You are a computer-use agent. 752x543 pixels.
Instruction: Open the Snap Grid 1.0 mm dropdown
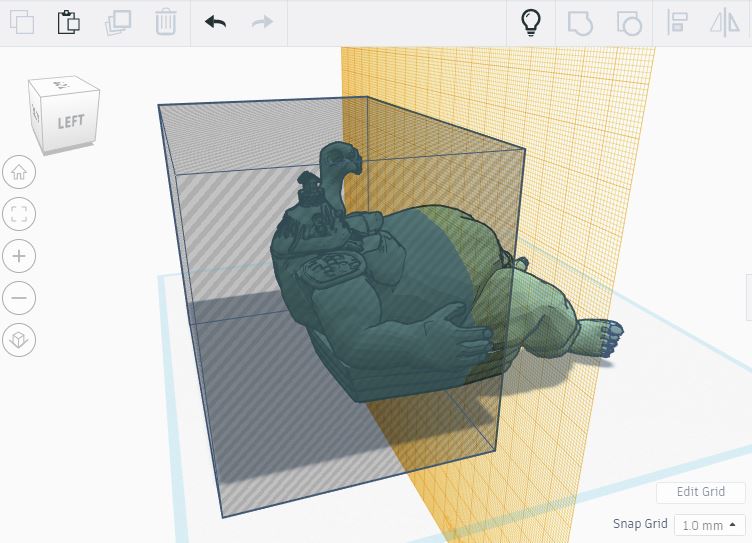(x=709, y=525)
